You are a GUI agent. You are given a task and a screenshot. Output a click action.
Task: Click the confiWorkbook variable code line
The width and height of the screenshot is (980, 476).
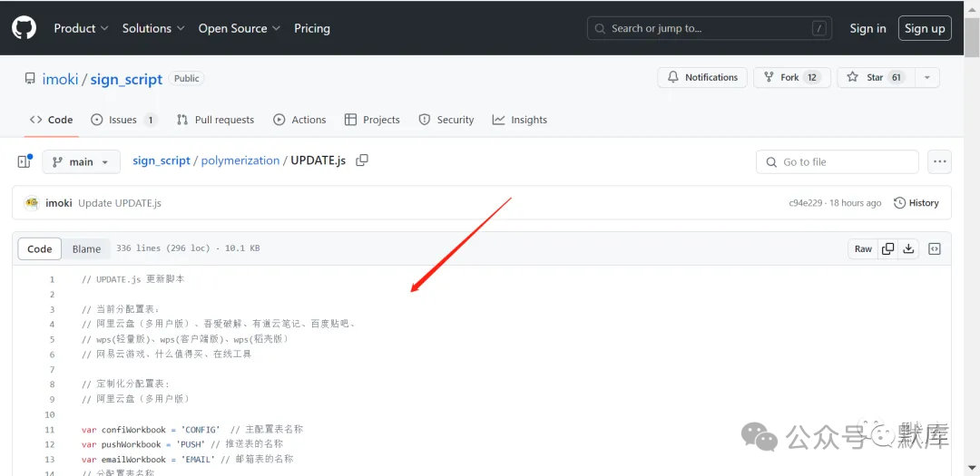(x=192, y=430)
